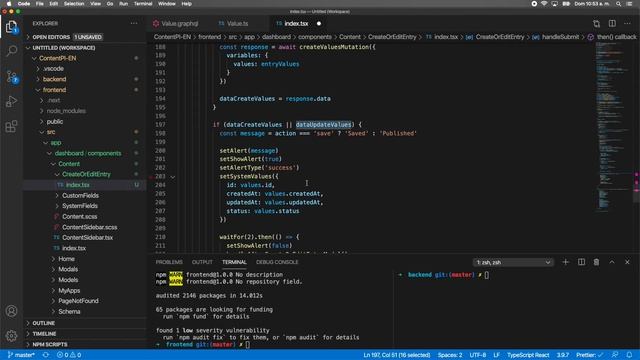Open the Run and Debug view

point(11,101)
